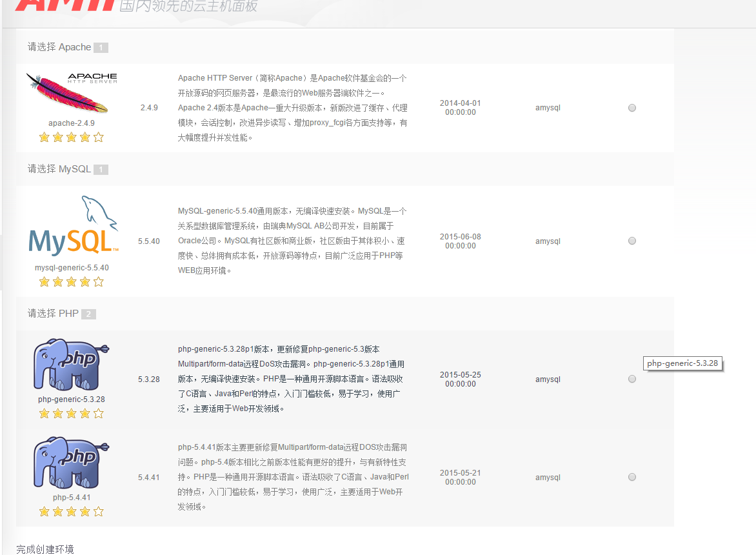Click the star rating under php-5.4.41
The height and width of the screenshot is (555, 756).
point(71,511)
